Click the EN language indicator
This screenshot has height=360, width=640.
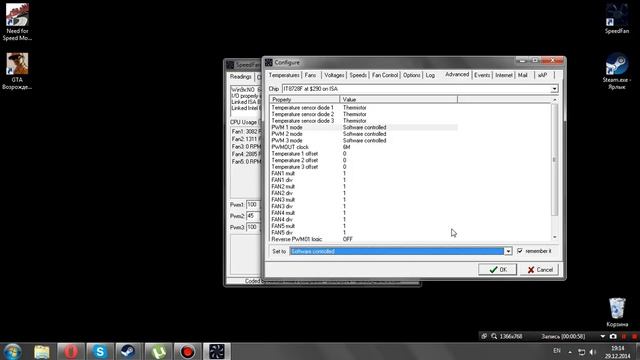pyautogui.click(x=557, y=351)
